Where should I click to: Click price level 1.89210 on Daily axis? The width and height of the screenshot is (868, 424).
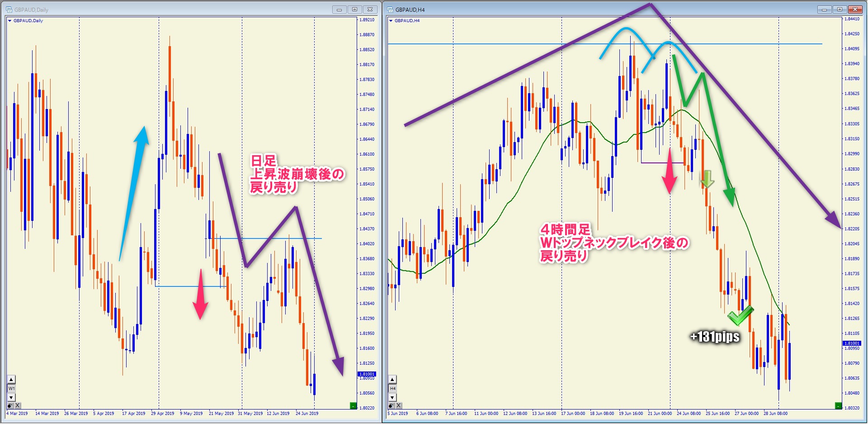click(x=367, y=20)
